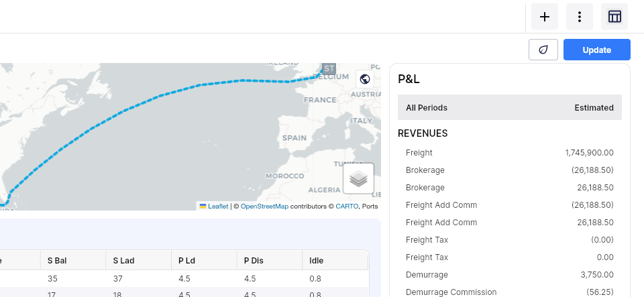Open the CARTO attribution link
Screen dimensions: 644x297
point(347,206)
